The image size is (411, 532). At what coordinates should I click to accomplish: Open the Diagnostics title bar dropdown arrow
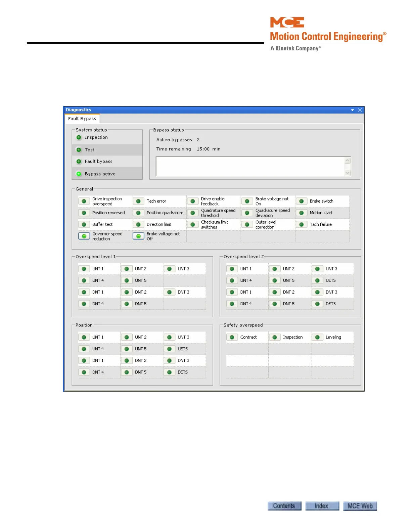pyautogui.click(x=353, y=110)
